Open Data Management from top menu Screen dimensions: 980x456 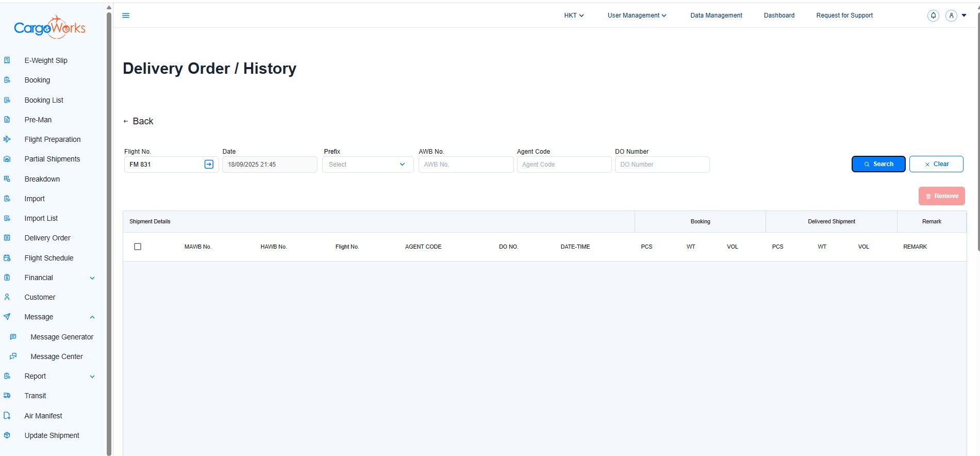[x=716, y=15]
